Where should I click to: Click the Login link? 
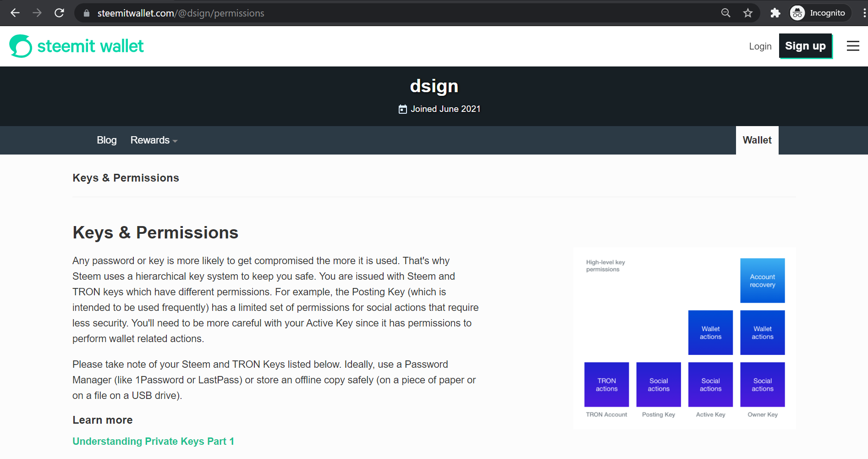[760, 46]
